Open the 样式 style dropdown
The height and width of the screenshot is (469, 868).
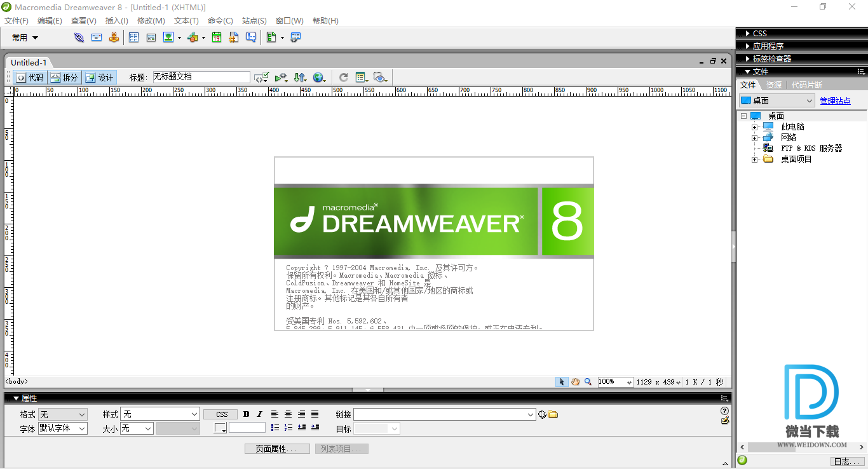coord(161,414)
